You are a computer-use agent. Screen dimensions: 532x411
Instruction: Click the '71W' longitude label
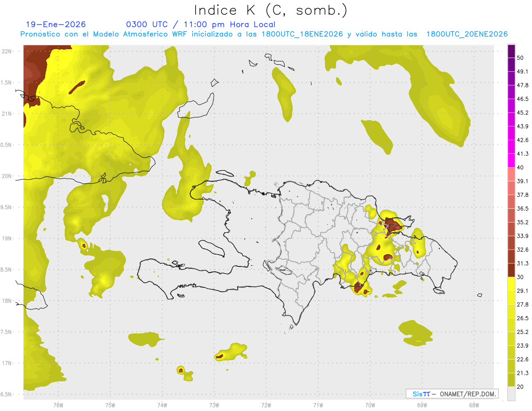click(318, 405)
